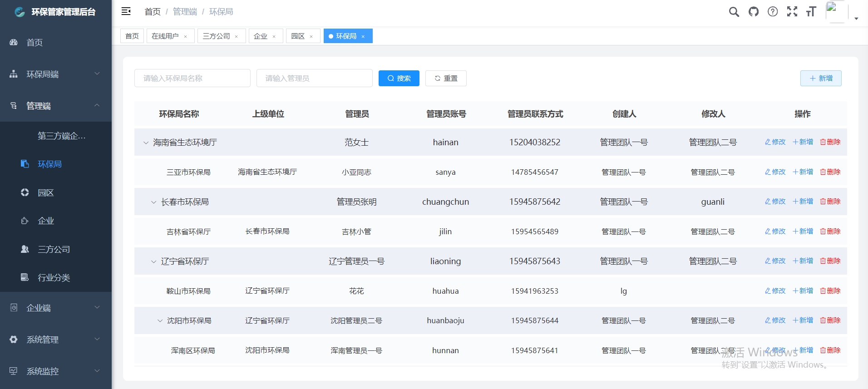This screenshot has height=389, width=868.
Task: Click the 系统管理 gear icon
Action: pos(14,340)
